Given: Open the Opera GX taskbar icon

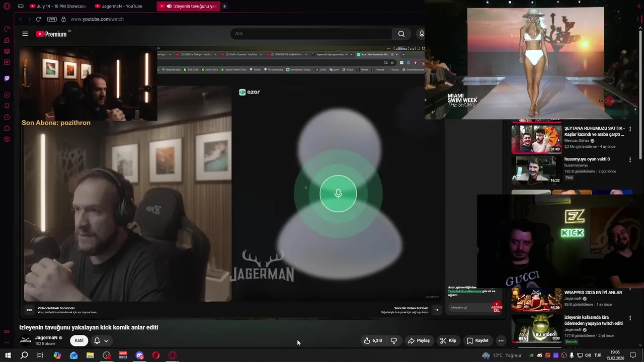Looking at the screenshot, I should coord(173,355).
